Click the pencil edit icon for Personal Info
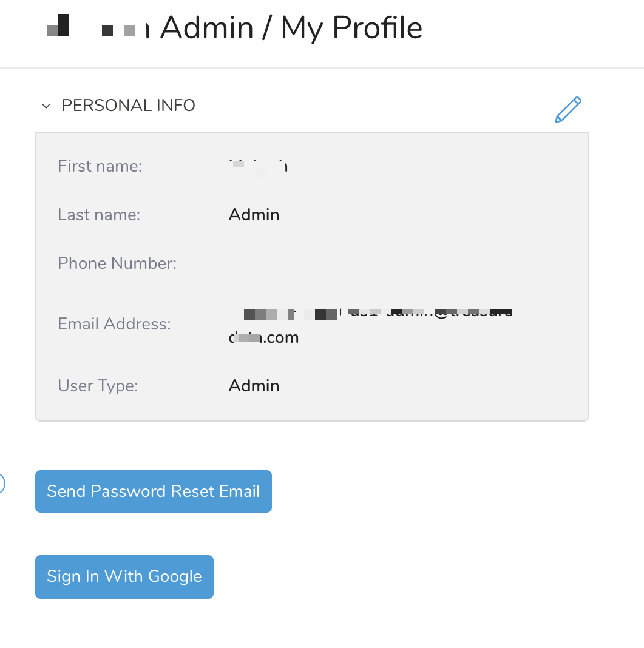 568,110
